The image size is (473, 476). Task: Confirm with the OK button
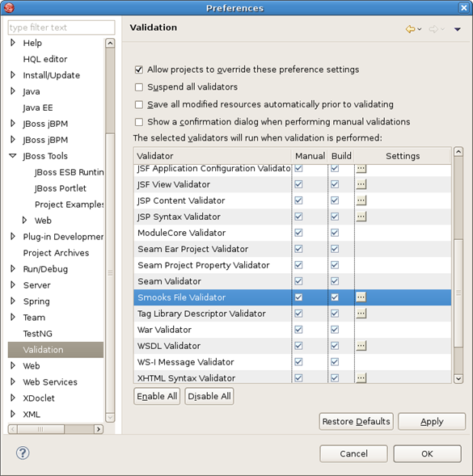pos(427,453)
